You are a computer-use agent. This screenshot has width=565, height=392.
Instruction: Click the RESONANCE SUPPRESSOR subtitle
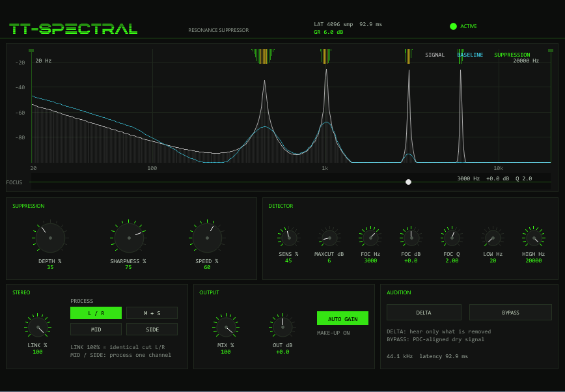[218, 31]
